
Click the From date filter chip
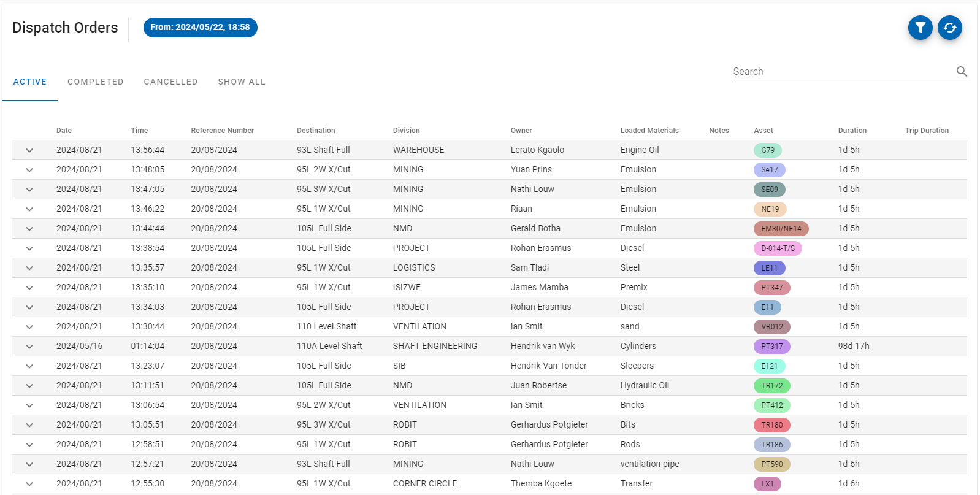point(200,28)
